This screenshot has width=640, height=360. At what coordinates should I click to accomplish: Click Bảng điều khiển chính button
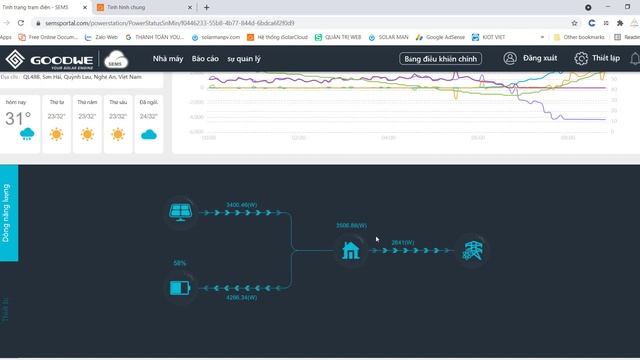click(x=440, y=59)
